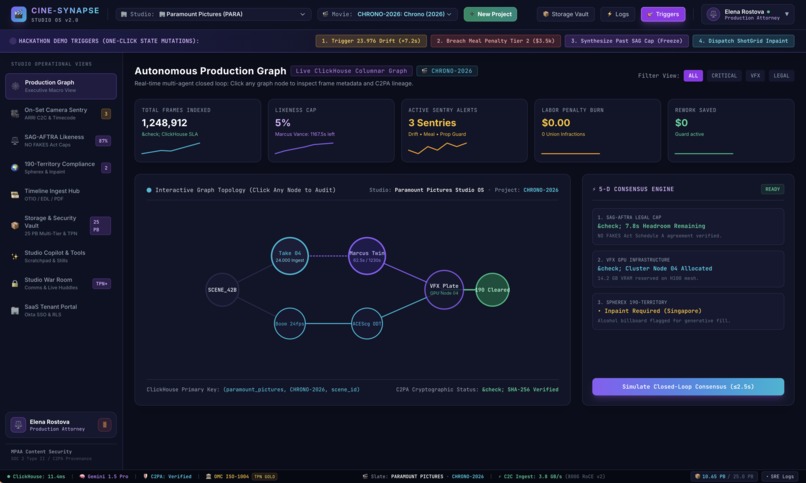
Task: Click the Live ClickHouse Columnar Graph tag
Action: pos(351,71)
